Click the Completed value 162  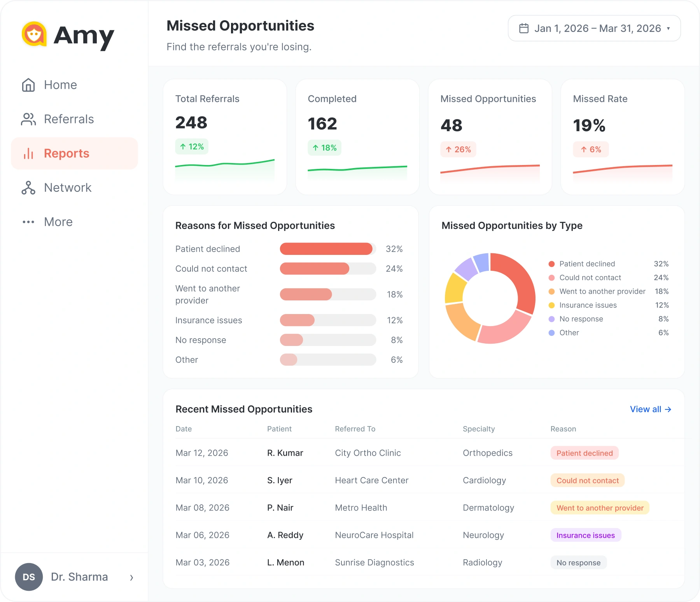tap(322, 124)
